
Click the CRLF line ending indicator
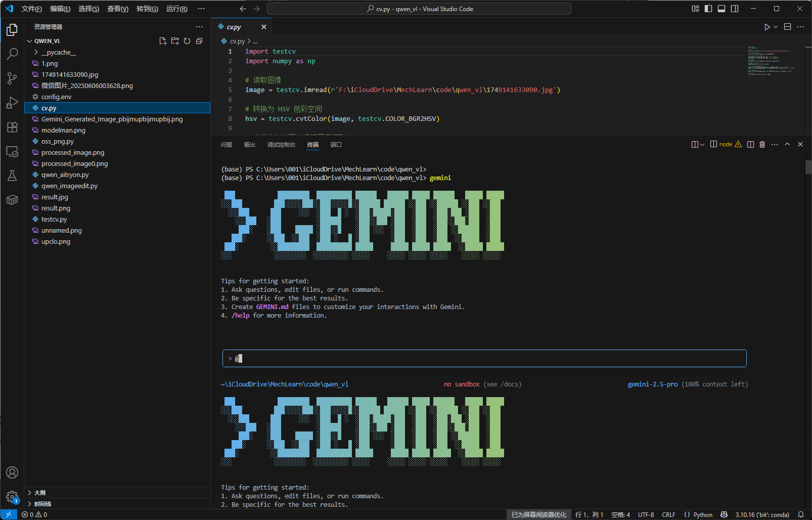click(x=668, y=514)
